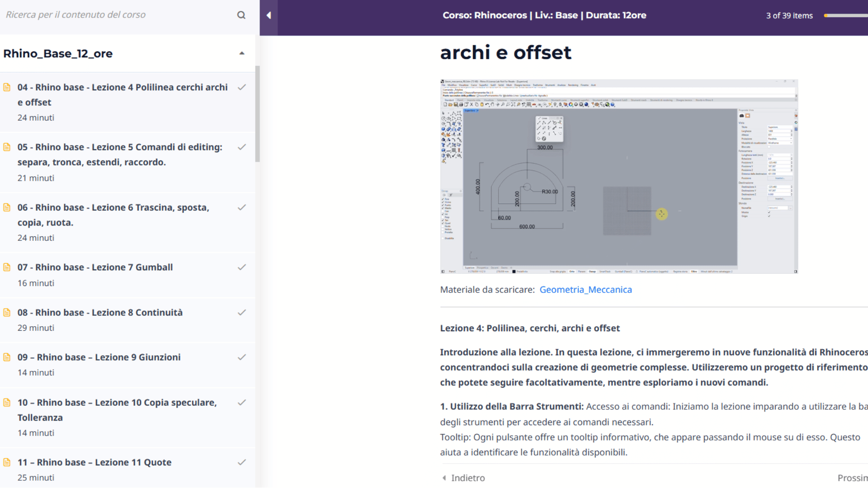Click the document icon for lesson 11
The image size is (868, 488).
point(7,462)
